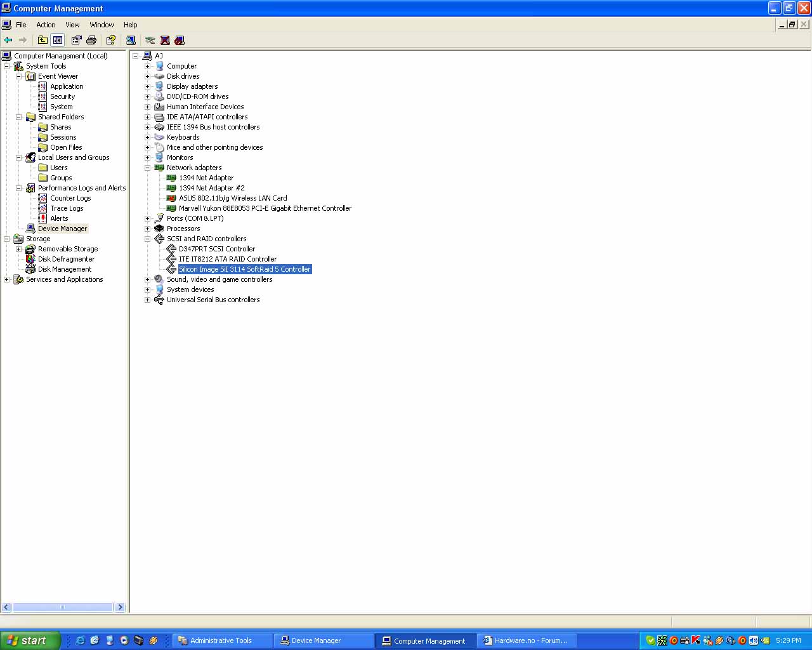Open the Action menu

coord(46,25)
